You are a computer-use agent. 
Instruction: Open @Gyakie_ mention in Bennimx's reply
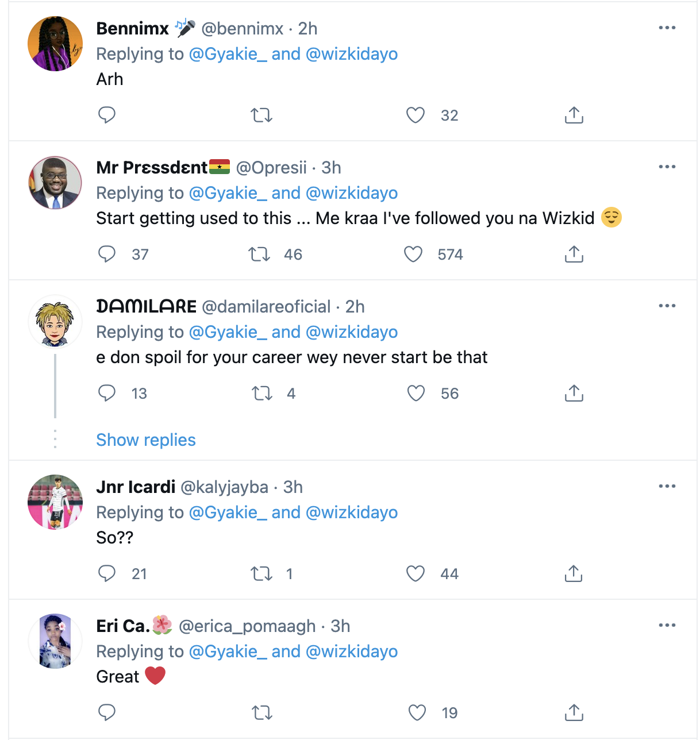[x=228, y=54]
